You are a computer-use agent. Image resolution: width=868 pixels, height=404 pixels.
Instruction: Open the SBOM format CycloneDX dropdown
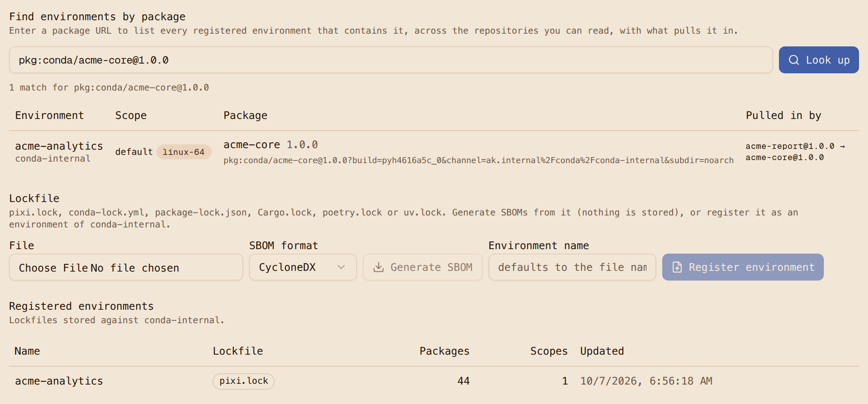(x=303, y=267)
